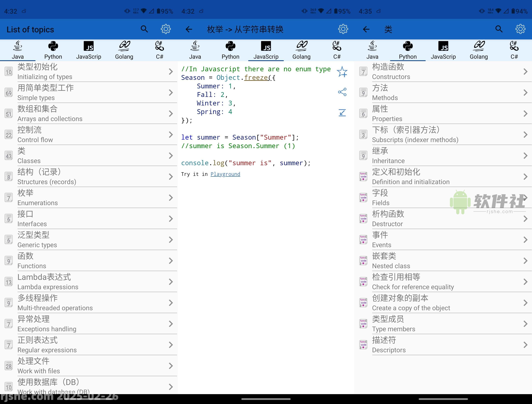Viewport: 532px width, 404px height.
Task: Open Exceptions handling topic
Action: pyautogui.click(x=89, y=324)
